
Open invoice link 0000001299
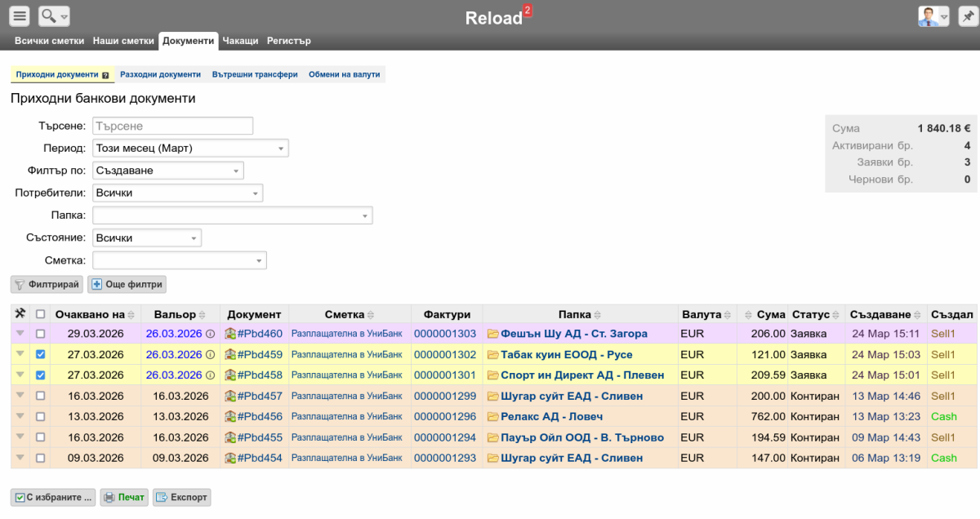tap(444, 396)
